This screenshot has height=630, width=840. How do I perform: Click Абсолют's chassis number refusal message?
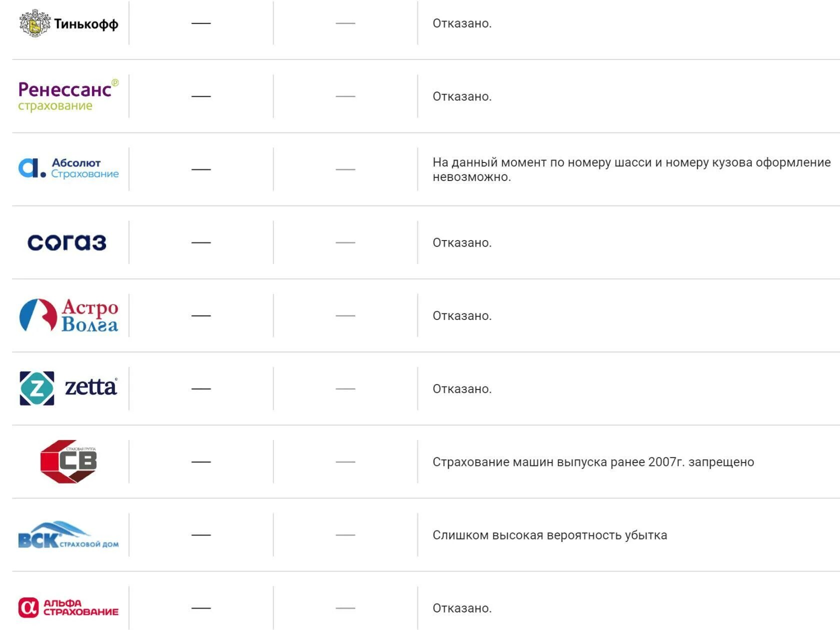pyautogui.click(x=631, y=169)
